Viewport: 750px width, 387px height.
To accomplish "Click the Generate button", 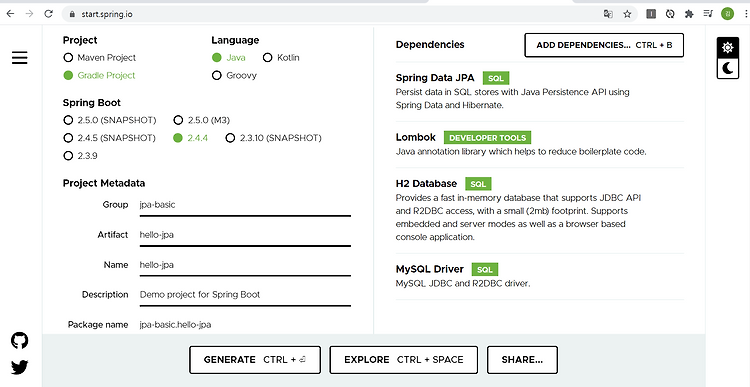I will click(x=255, y=360).
